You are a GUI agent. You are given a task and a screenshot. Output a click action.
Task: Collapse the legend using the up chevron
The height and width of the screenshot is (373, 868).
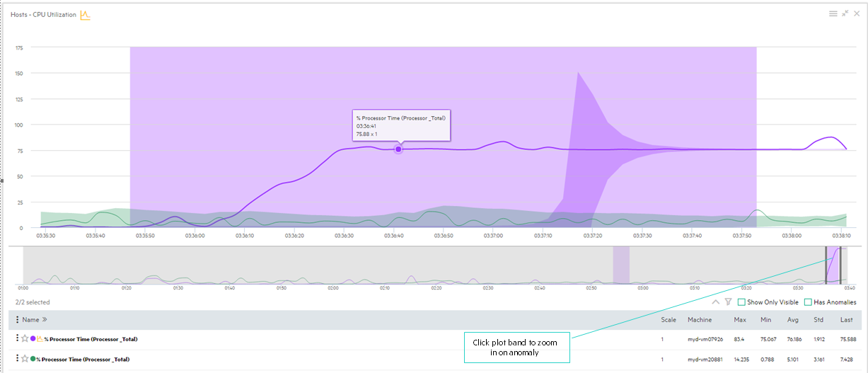pos(715,302)
